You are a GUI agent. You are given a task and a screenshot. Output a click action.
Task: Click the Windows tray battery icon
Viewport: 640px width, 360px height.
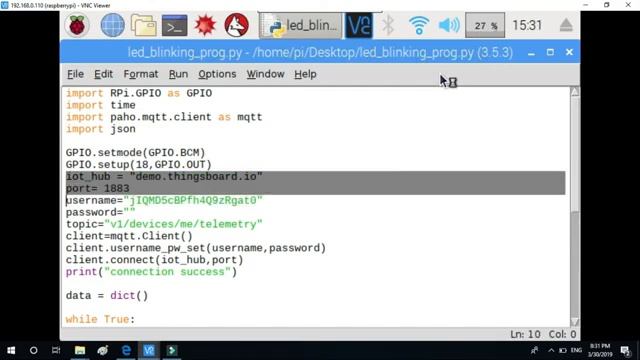click(x=563, y=350)
